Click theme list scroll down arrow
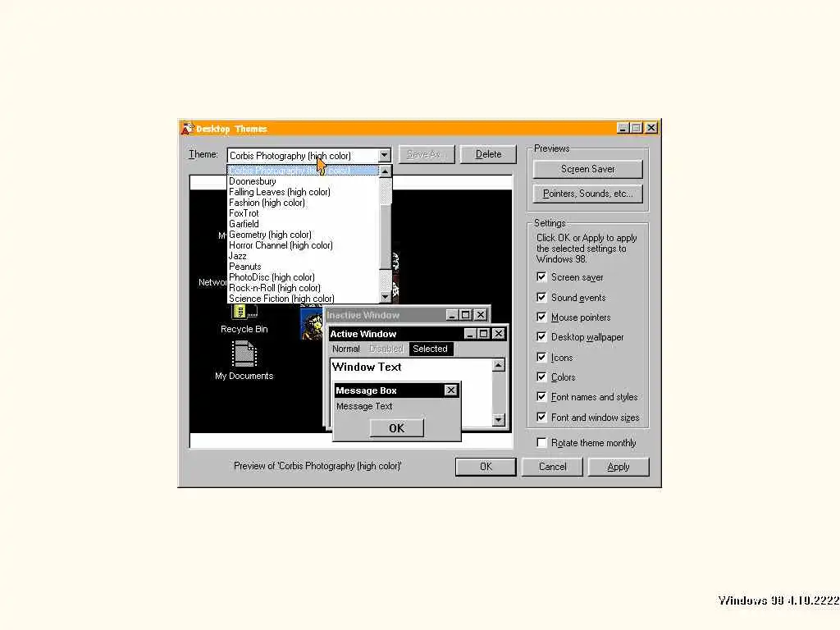 pos(385,297)
